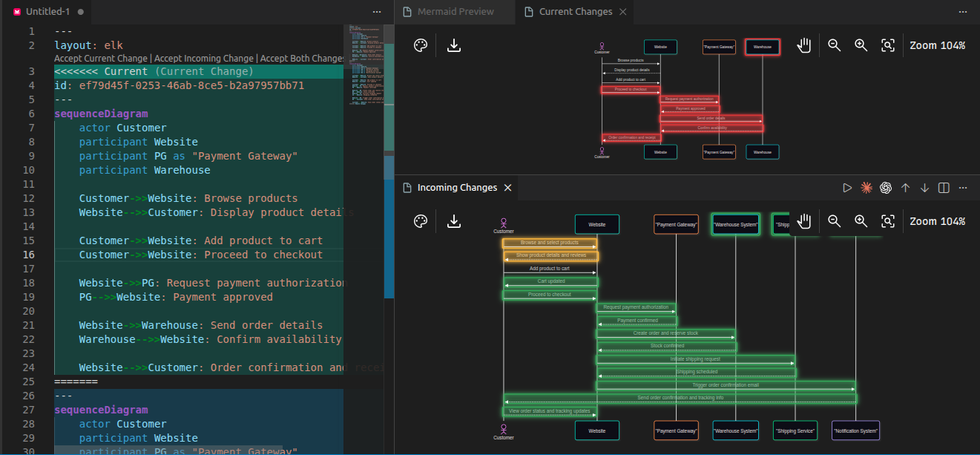Open the ChatGPT assistant icon in the toolbar
Viewport: 980px width, 455px height.
click(x=886, y=188)
